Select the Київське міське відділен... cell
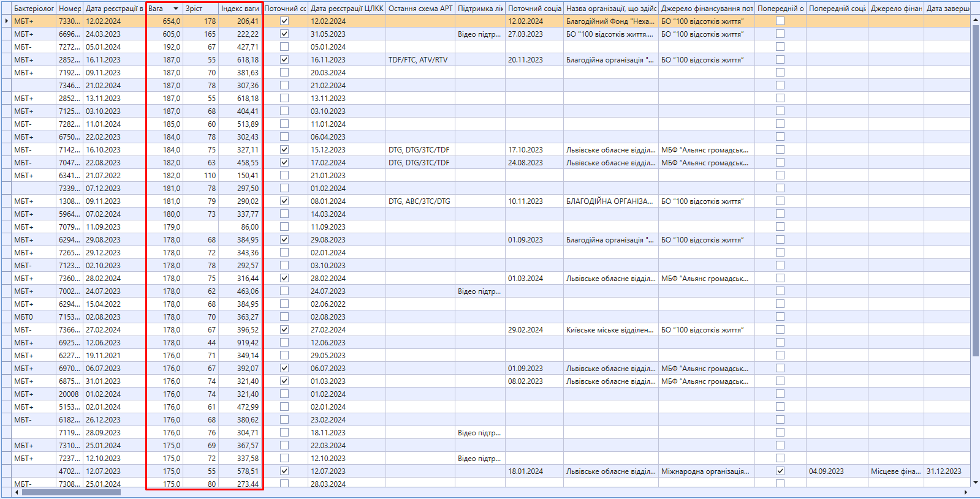This screenshot has height=499, width=980. 610,330
